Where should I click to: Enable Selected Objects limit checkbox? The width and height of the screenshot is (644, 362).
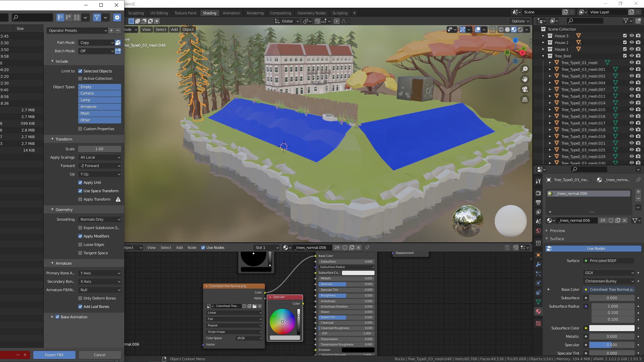click(80, 71)
